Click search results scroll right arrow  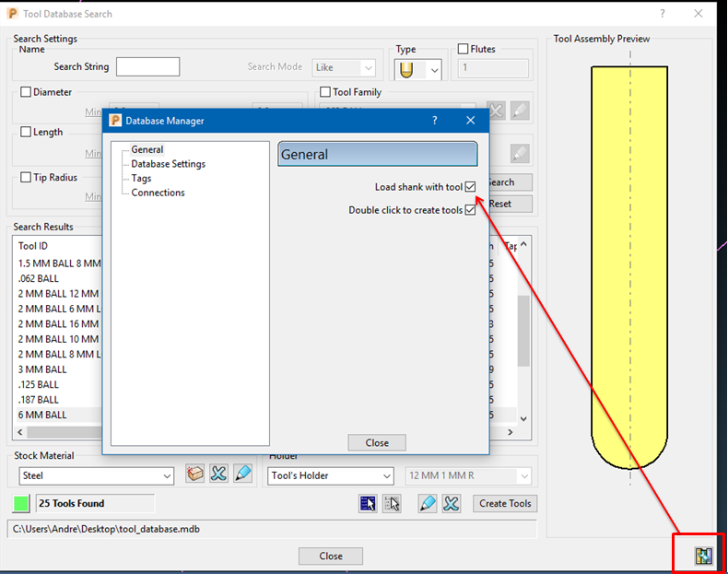point(511,432)
